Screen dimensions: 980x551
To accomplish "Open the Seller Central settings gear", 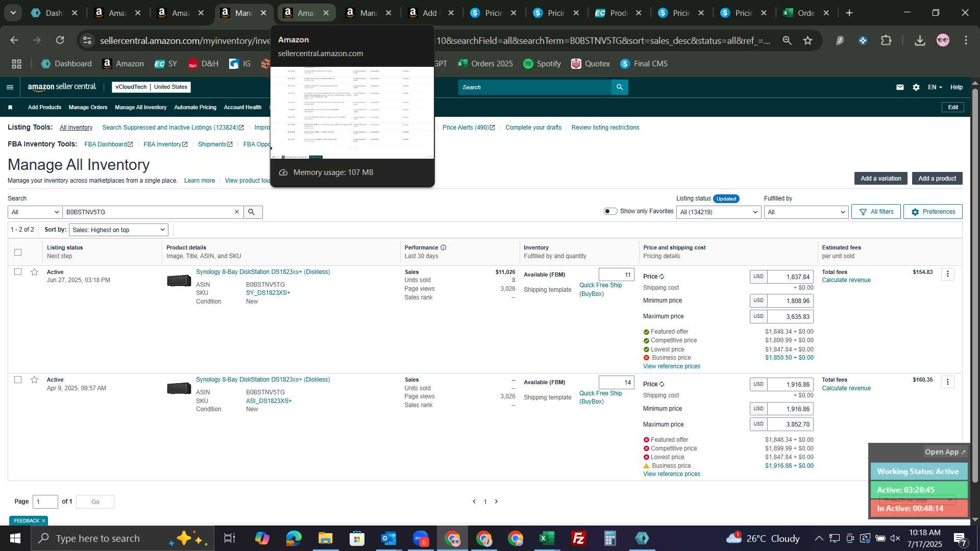I will (x=916, y=87).
